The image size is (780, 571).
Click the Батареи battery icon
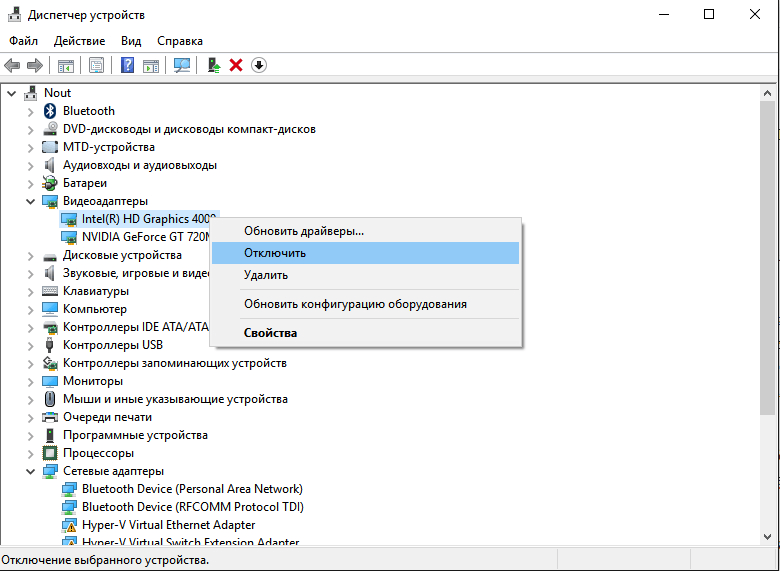pyautogui.click(x=50, y=183)
